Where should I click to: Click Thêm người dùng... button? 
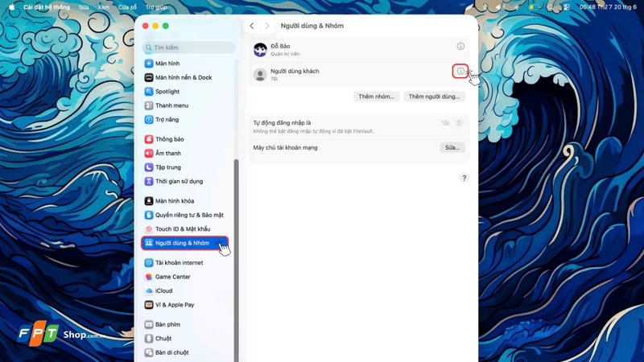click(x=434, y=97)
